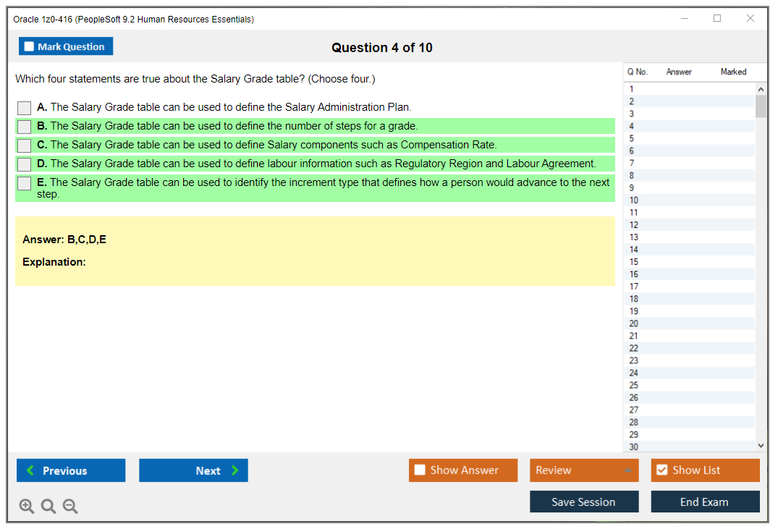Click End Exam
Image resolution: width=778 pixels, height=532 pixels.
click(705, 501)
